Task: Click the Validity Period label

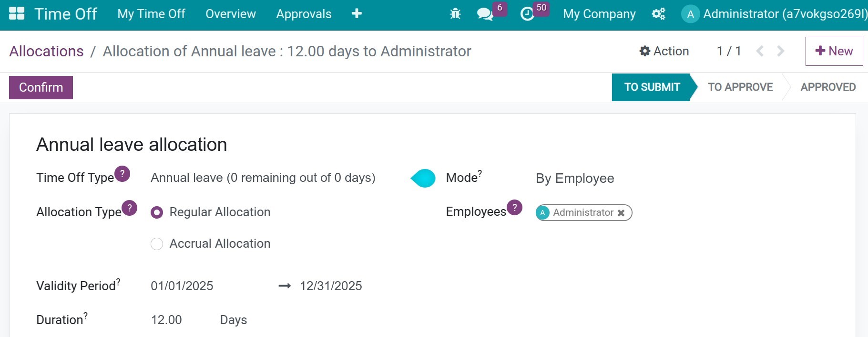Action: point(76,286)
